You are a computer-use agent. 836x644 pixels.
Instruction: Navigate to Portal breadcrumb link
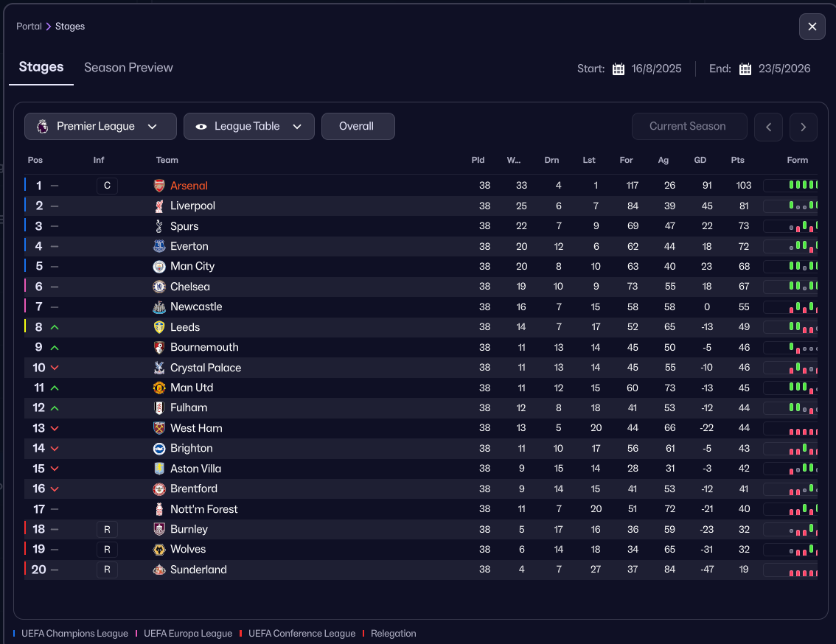(29, 27)
